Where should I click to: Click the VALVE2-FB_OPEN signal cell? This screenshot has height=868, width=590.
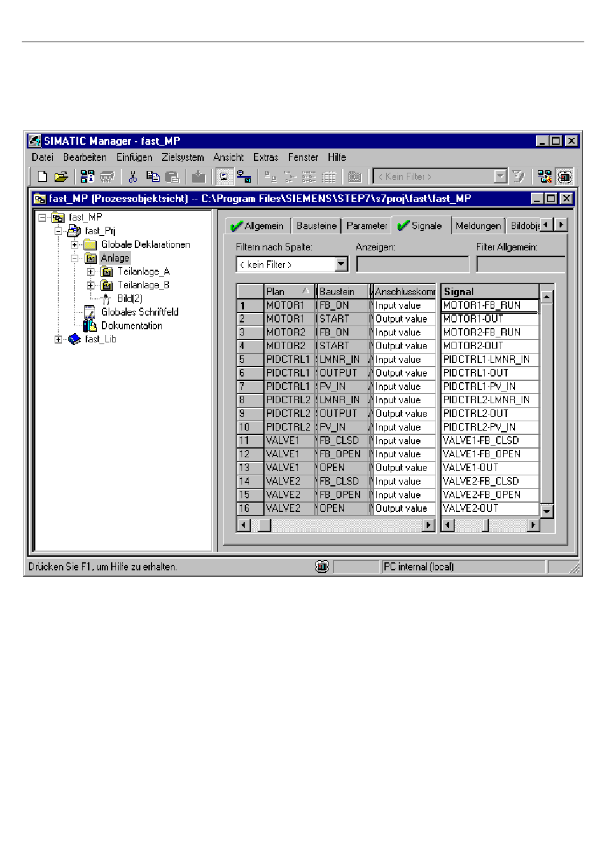coord(489,495)
